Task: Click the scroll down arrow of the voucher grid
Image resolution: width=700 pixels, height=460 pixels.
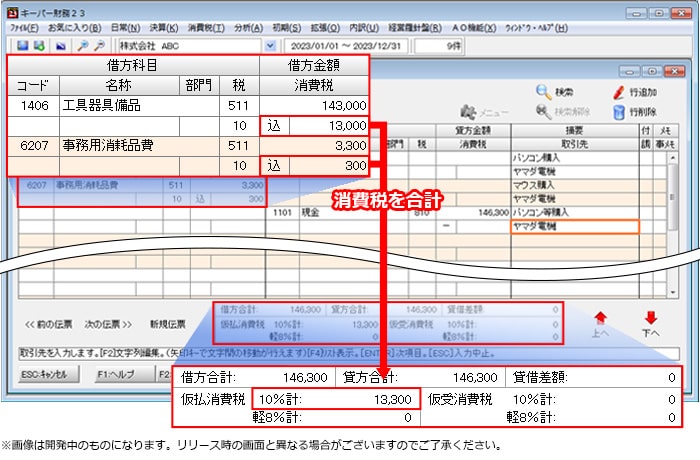Action: click(x=672, y=293)
